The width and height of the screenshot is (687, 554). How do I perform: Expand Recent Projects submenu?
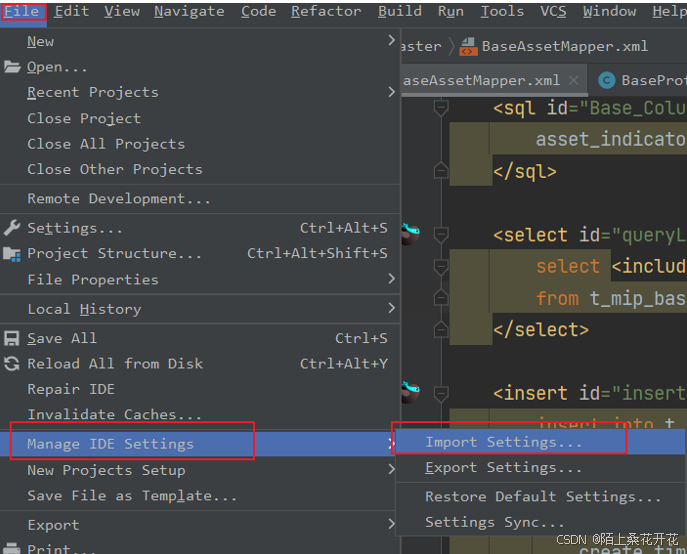200,92
